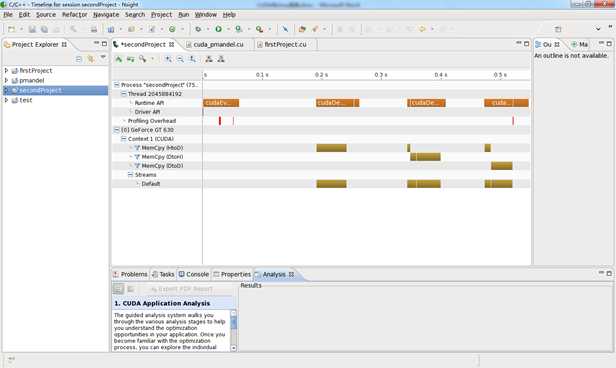The image size is (616, 368).
Task: Click the second green icon in timeline toolbar
Action: 130,59
